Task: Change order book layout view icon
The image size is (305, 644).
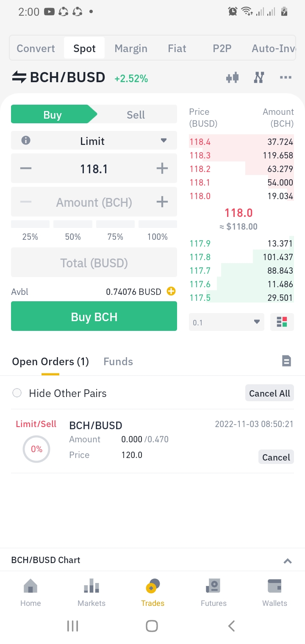Action: 282,322
